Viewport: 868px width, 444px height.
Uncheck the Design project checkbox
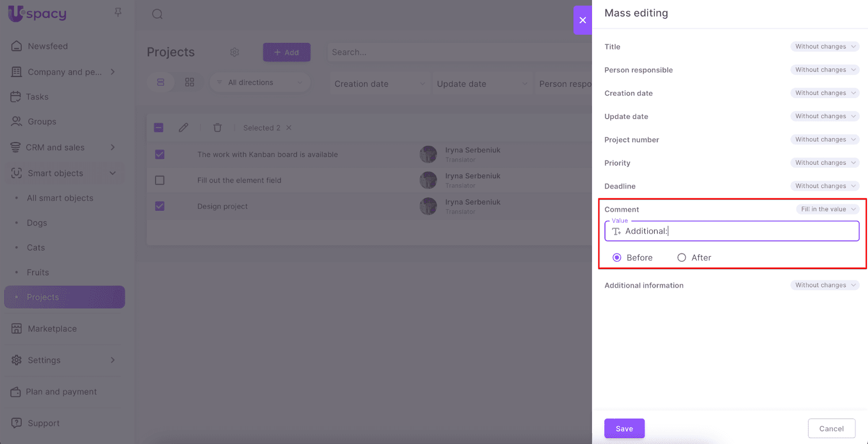159,206
